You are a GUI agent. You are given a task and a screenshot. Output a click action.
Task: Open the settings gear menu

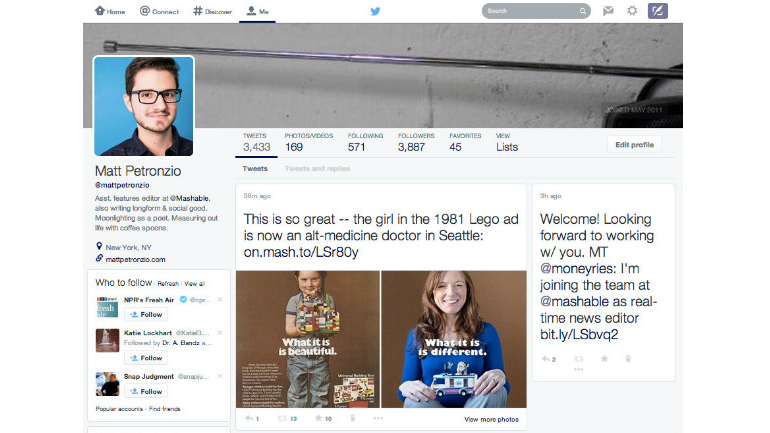[632, 11]
